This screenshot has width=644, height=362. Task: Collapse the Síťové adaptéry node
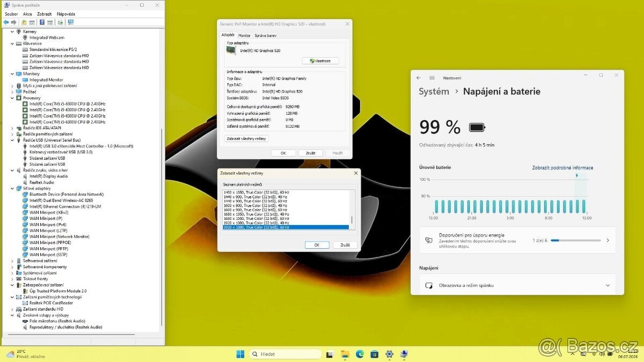[x=12, y=188]
